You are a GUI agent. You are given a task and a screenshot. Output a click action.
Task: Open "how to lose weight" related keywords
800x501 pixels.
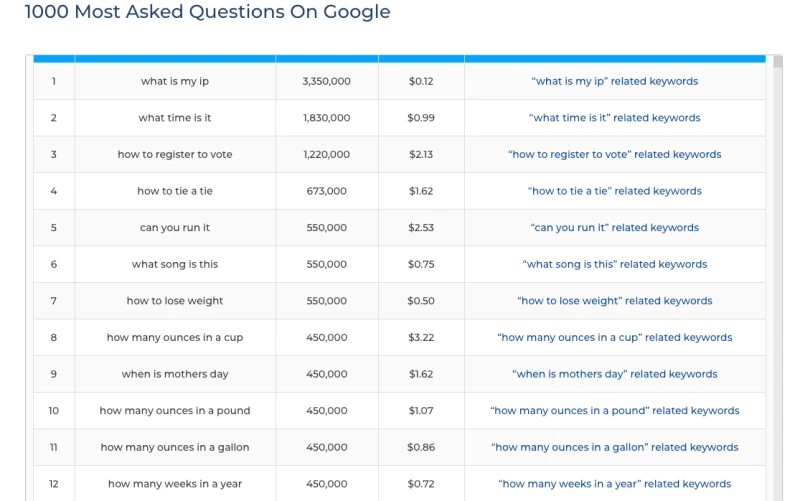pos(614,301)
